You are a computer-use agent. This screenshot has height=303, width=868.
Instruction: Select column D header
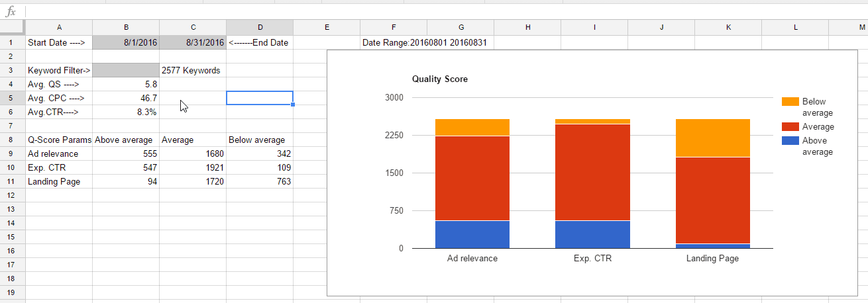(260, 27)
